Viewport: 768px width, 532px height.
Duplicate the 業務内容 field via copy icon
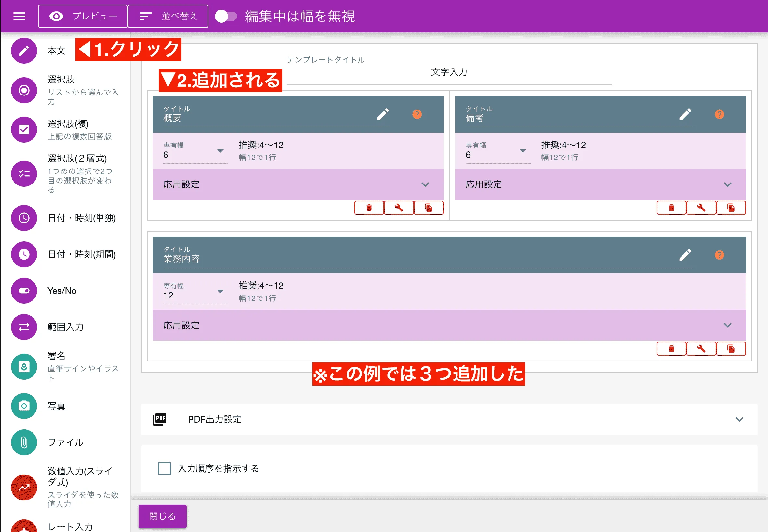(731, 349)
